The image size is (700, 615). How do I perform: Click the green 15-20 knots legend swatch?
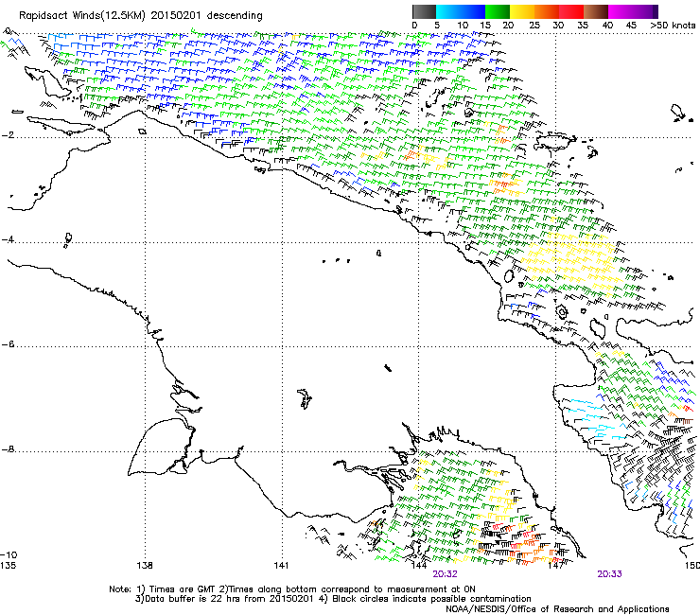[x=498, y=11]
